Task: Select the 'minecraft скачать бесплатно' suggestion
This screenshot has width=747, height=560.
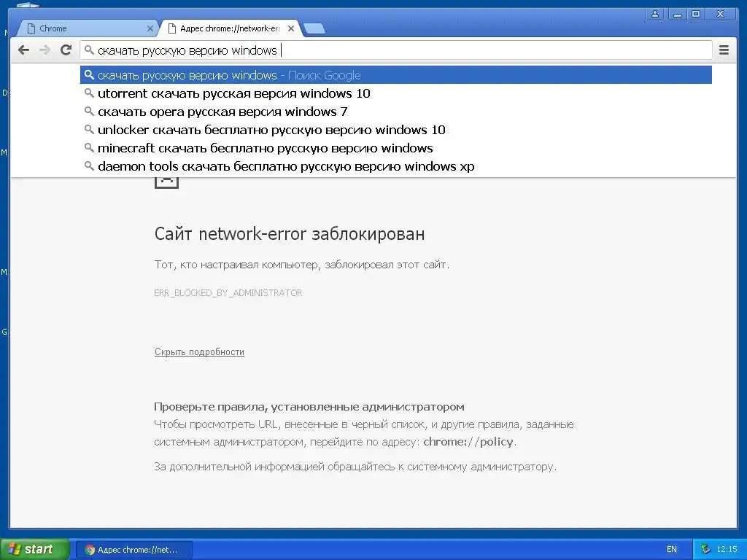Action: 396,148
